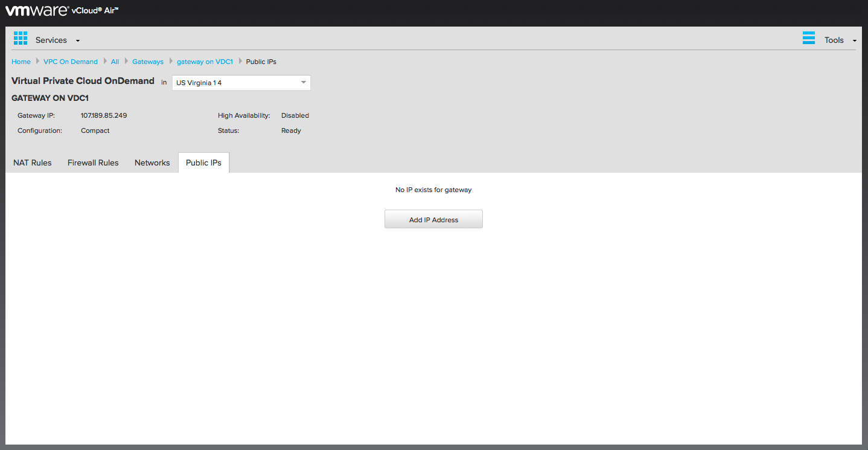Open the Services grid icon
The height and width of the screenshot is (450, 868).
tap(21, 38)
